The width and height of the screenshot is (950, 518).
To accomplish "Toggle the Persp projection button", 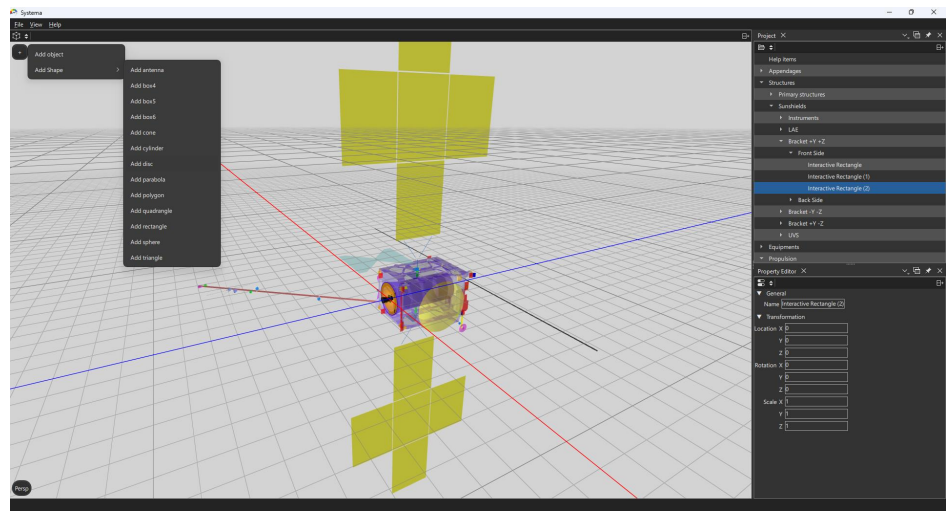I will tap(21, 488).
